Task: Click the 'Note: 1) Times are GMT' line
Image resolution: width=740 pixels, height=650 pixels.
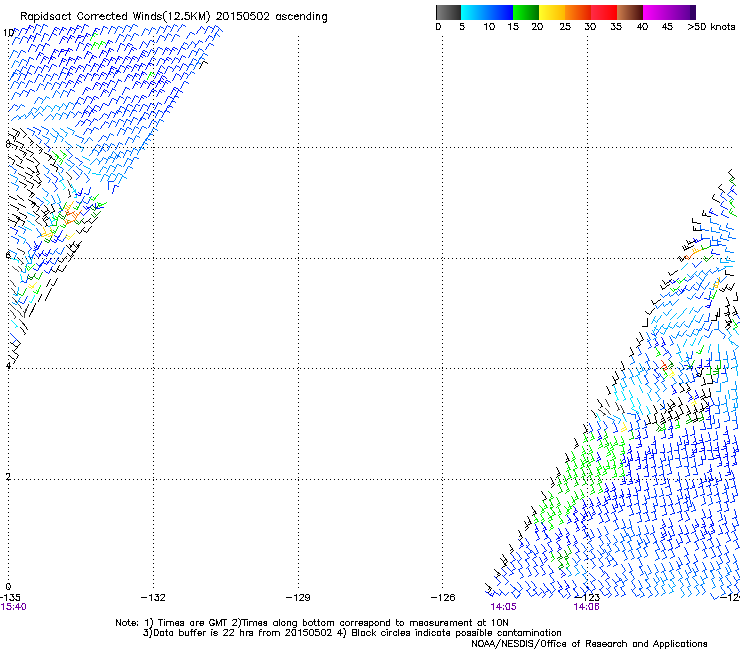Action: (x=312, y=623)
